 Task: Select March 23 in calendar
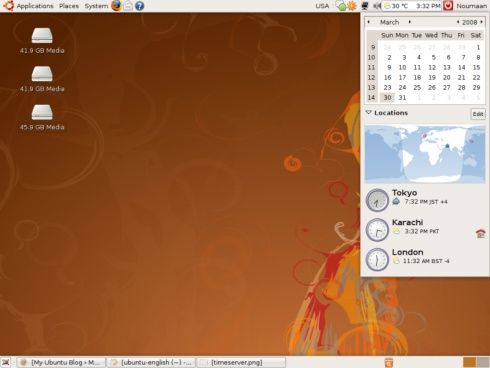point(387,87)
